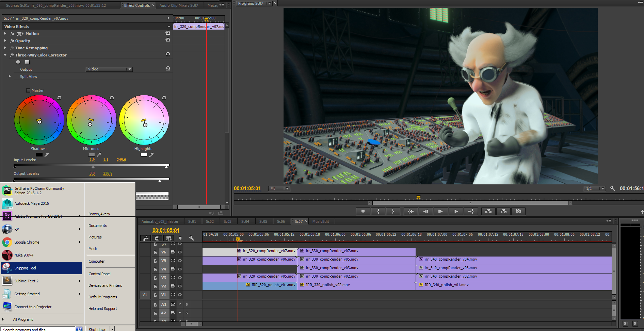
Task: Pick the Highlights eyedropper tool
Action: [151, 155]
